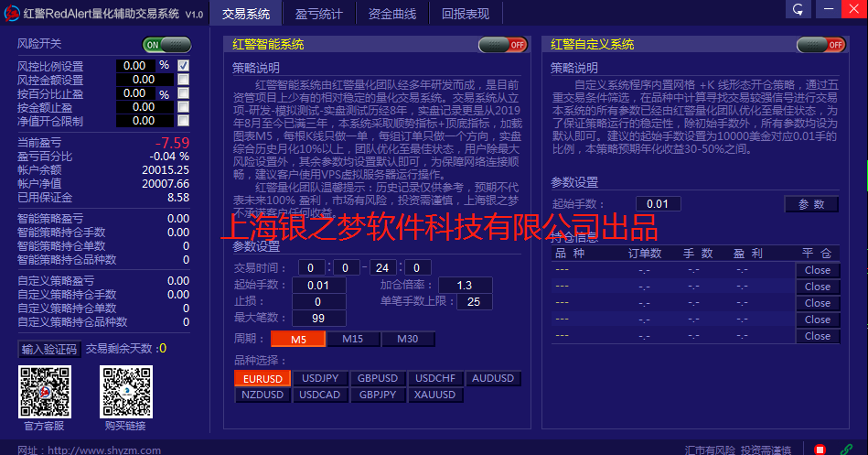Enable the 红警智能系统 toggle
868x455 pixels.
pyautogui.click(x=502, y=45)
